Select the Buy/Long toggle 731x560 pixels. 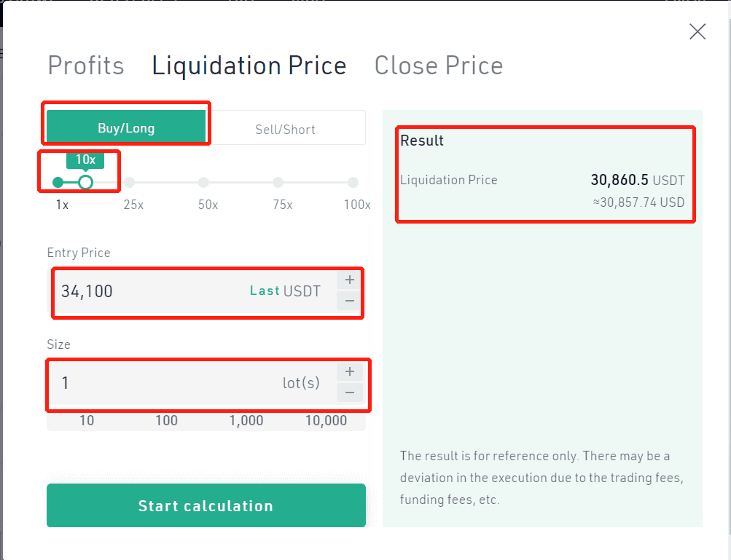[126, 127]
